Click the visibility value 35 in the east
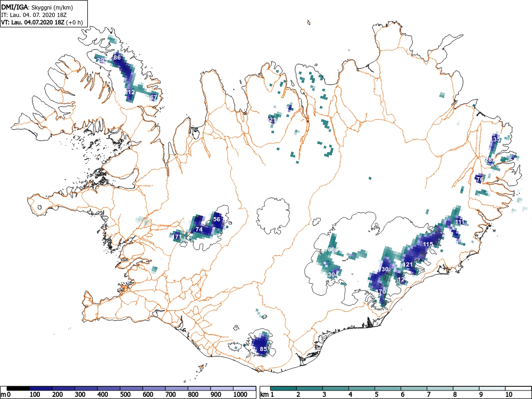Screen dimensions: 532x399 coord(496,139)
